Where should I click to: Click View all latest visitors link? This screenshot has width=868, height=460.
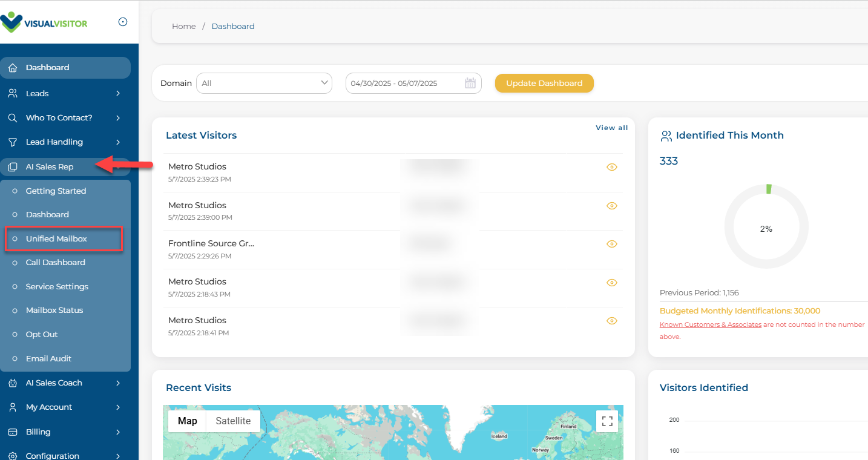coord(611,128)
